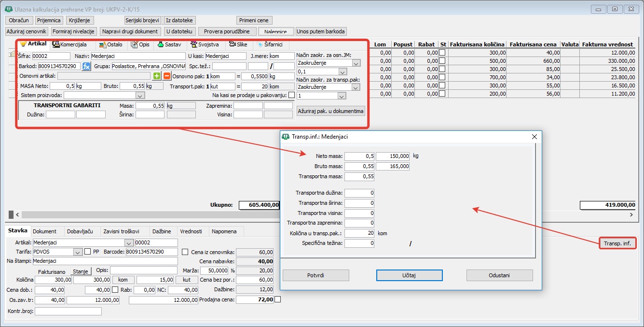Click the Naziv field containing Medenjaci
The image size is (644, 327).
(x=137, y=56)
